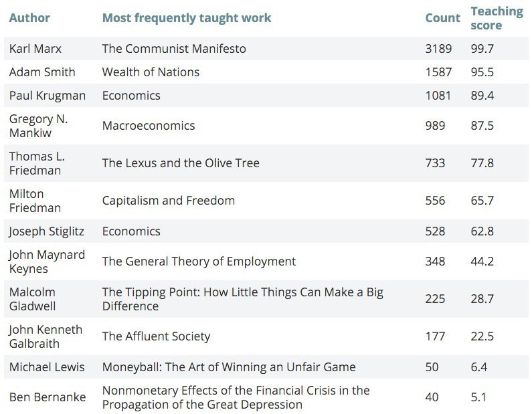The height and width of the screenshot is (414, 532).
Task: Select the Teaching score column header
Action: pos(497,18)
